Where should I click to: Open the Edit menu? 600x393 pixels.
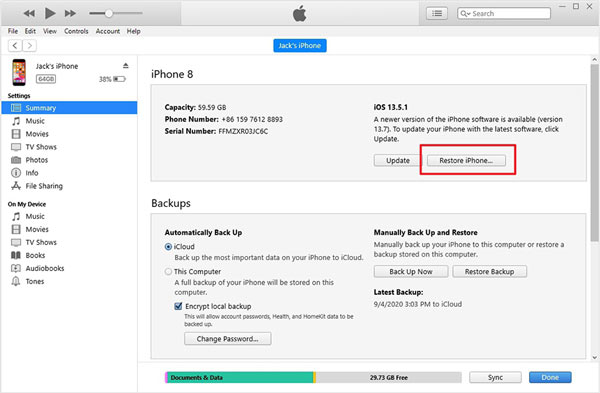point(30,31)
